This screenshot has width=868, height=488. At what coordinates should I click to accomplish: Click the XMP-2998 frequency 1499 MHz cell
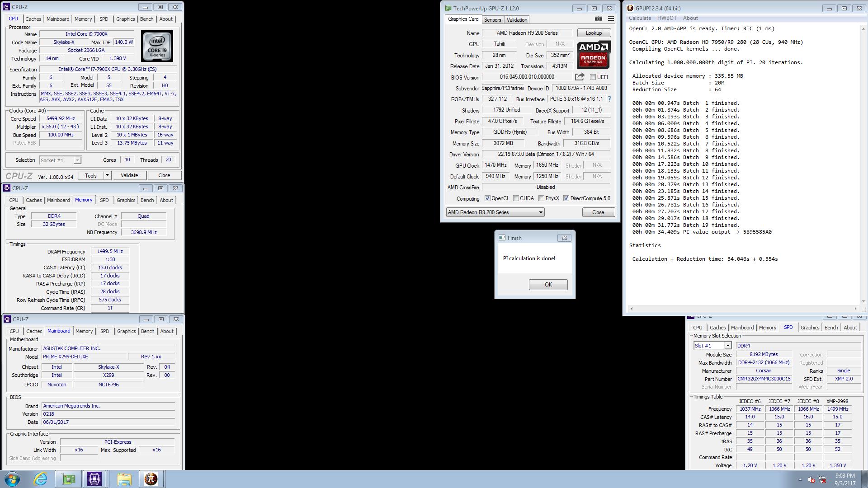837,409
